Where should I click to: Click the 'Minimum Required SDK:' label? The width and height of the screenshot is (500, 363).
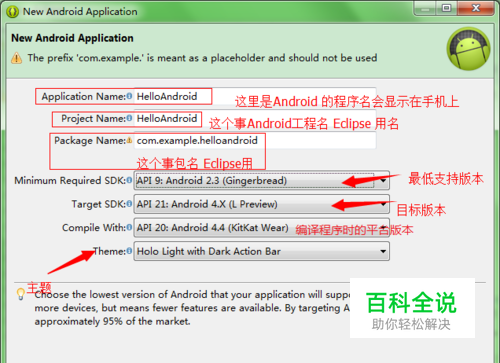[70, 181]
